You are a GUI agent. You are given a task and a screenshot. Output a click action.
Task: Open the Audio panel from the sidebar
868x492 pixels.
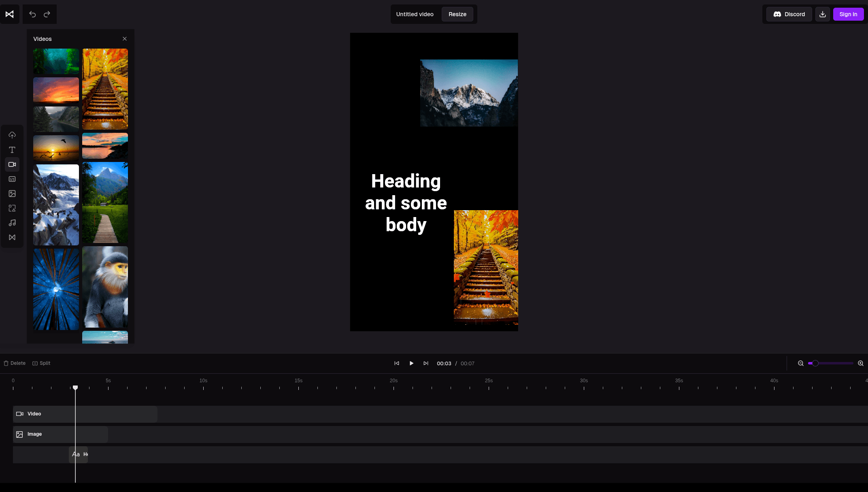pos(12,223)
